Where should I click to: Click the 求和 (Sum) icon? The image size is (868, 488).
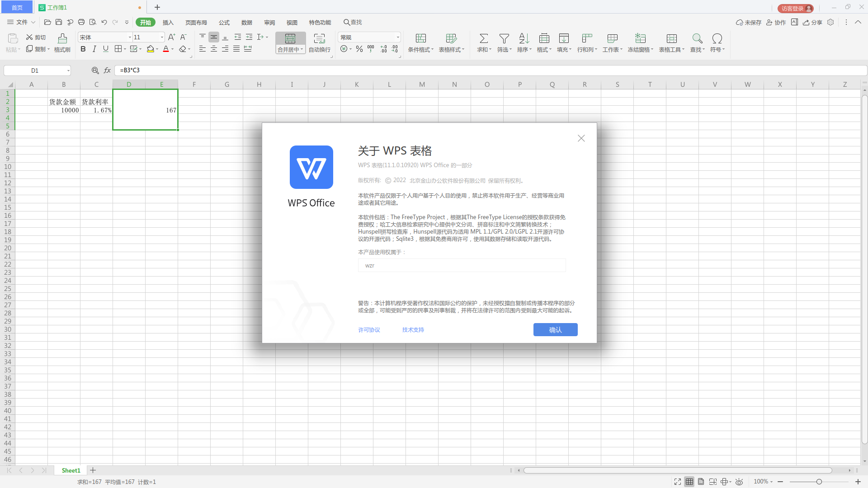pyautogui.click(x=483, y=43)
